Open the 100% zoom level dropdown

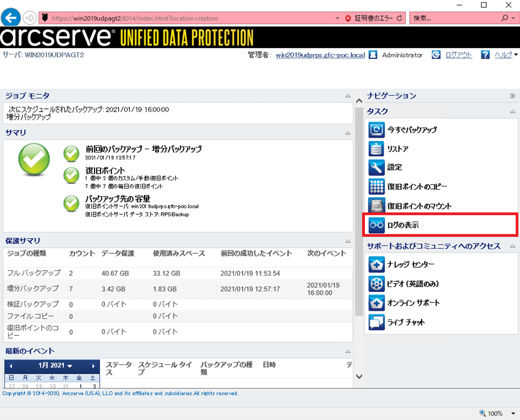[x=513, y=413]
